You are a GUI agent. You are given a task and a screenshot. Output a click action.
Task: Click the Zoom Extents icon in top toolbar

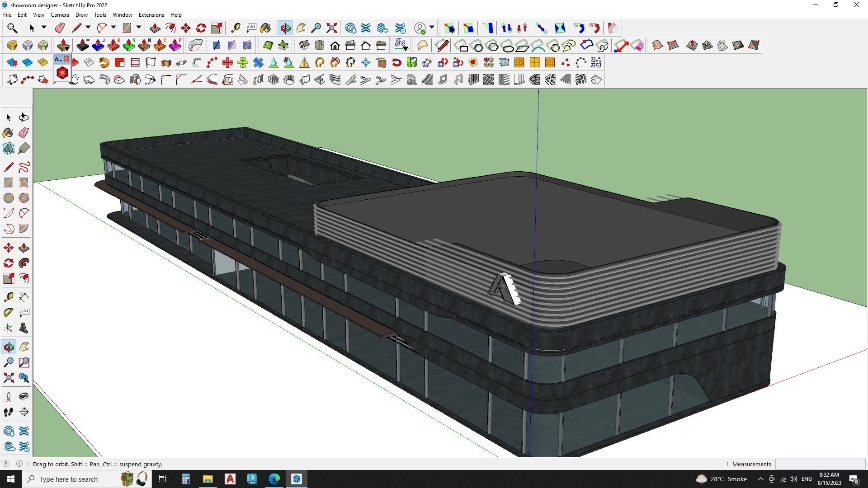coord(331,28)
